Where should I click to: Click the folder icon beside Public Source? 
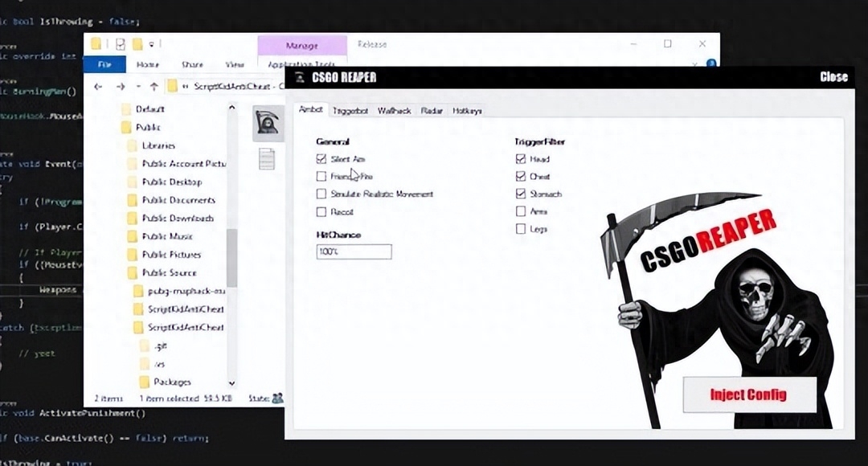point(132,273)
